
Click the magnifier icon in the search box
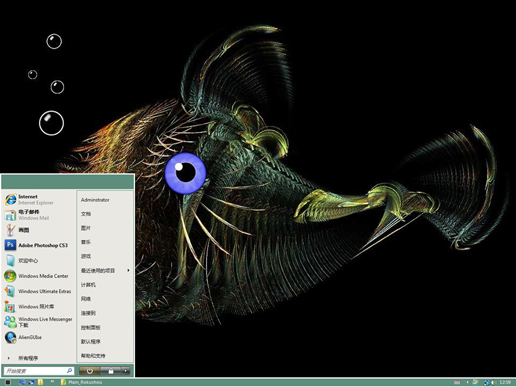[x=69, y=370]
